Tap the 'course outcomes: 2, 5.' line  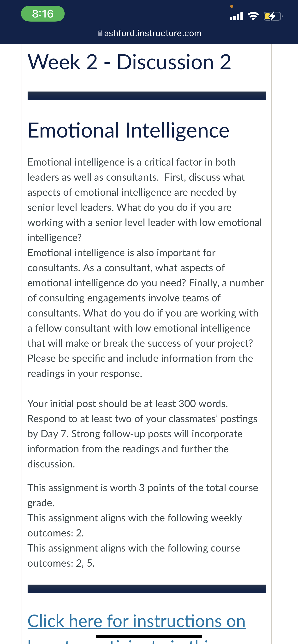134,556
